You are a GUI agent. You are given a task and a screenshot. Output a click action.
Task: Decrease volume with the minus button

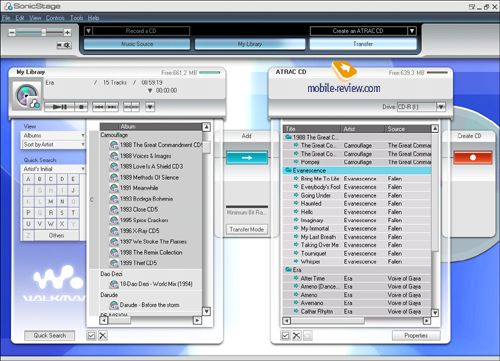click(12, 32)
